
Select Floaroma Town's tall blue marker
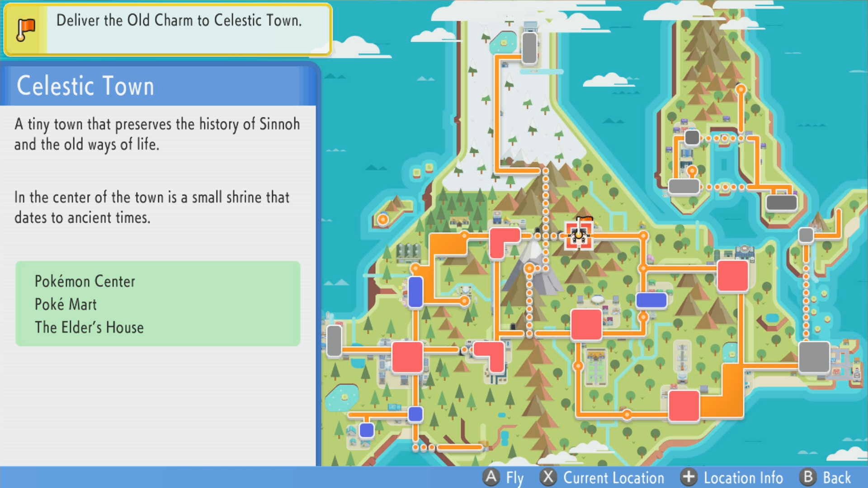(x=415, y=292)
